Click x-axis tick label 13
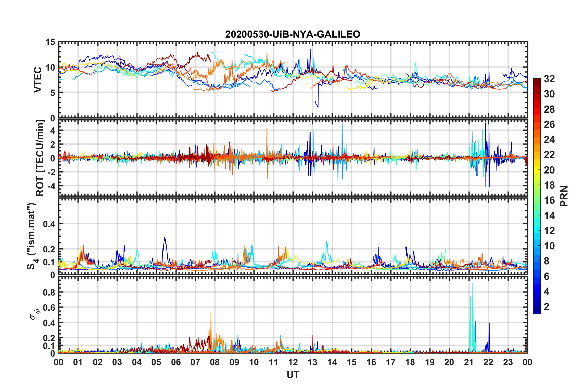This screenshot has height=392, width=586. pos(312,362)
